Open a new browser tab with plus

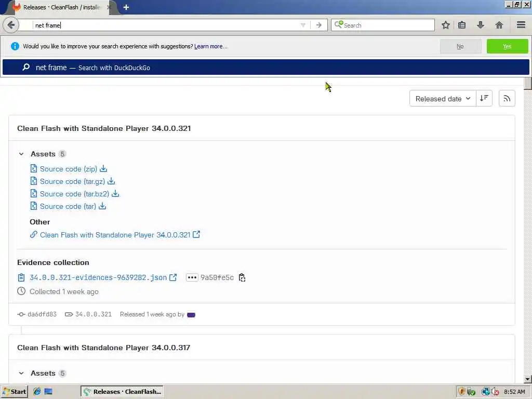tap(126, 7)
